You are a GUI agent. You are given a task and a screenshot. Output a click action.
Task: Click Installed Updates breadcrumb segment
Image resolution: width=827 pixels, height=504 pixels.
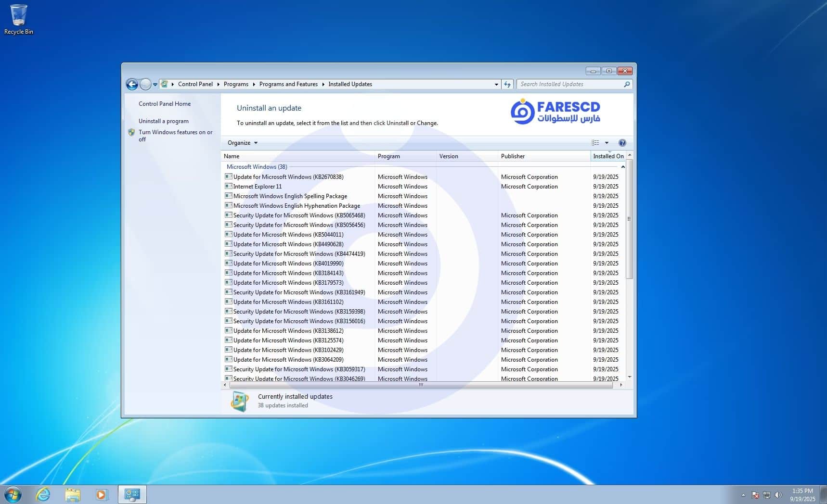coord(350,84)
